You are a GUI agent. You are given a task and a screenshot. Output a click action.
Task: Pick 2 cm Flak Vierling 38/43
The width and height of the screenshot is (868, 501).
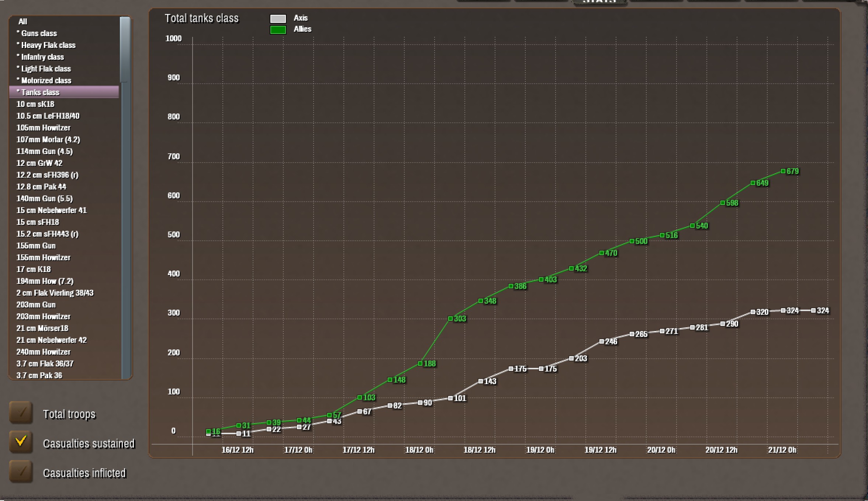pyautogui.click(x=55, y=293)
